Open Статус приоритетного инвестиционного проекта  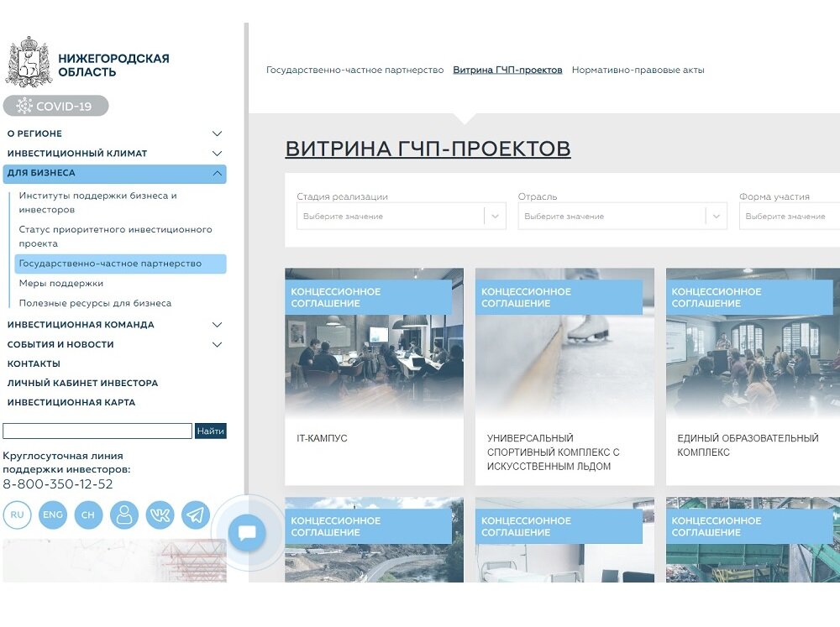click(x=115, y=236)
